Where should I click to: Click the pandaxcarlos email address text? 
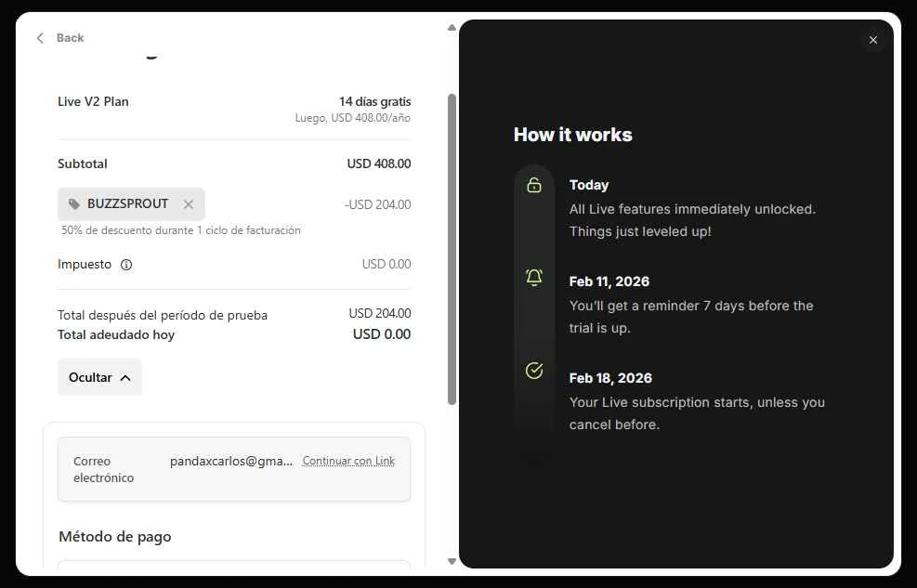231,461
